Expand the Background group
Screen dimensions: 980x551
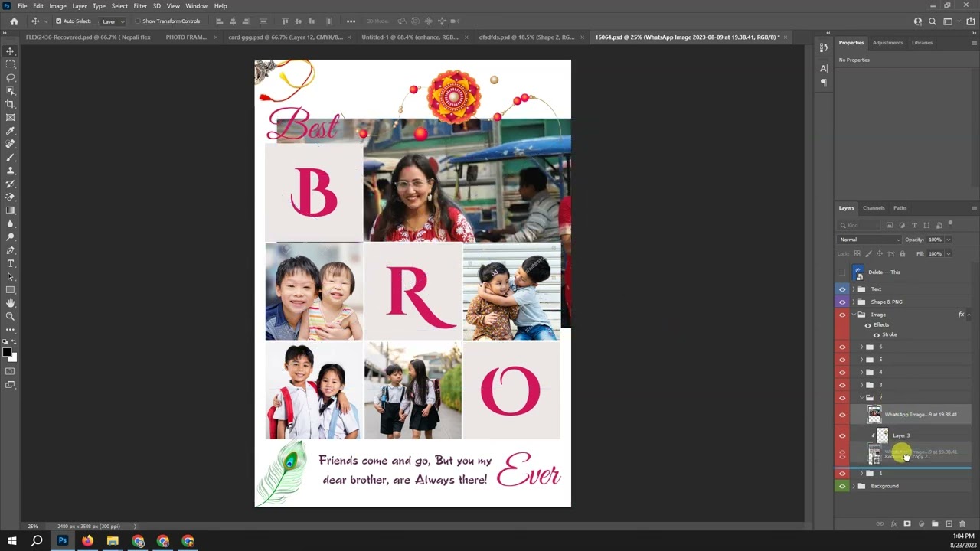(x=854, y=486)
